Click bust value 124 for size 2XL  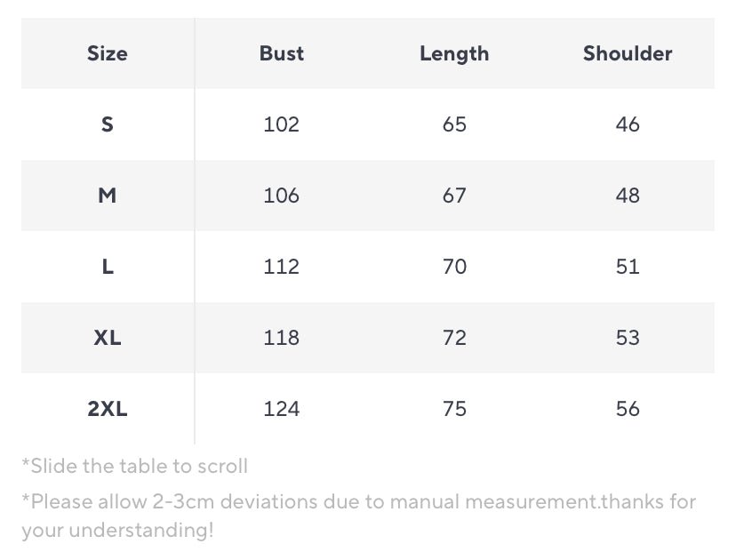(x=281, y=409)
